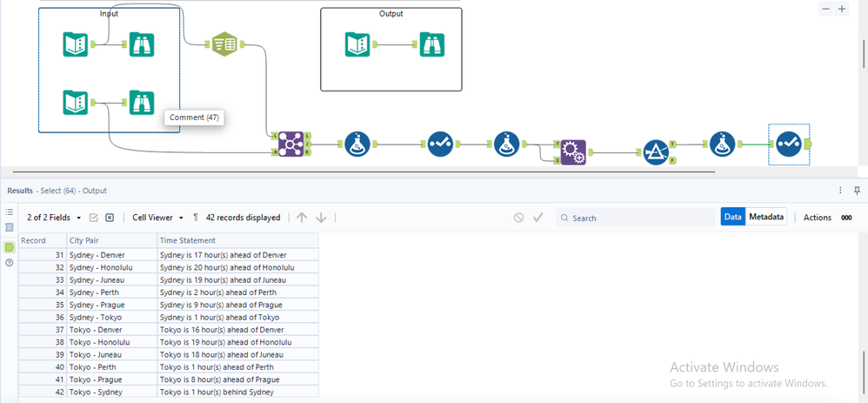The width and height of the screenshot is (868, 403).
Task: Click the Time Statement column header
Action: (238, 240)
